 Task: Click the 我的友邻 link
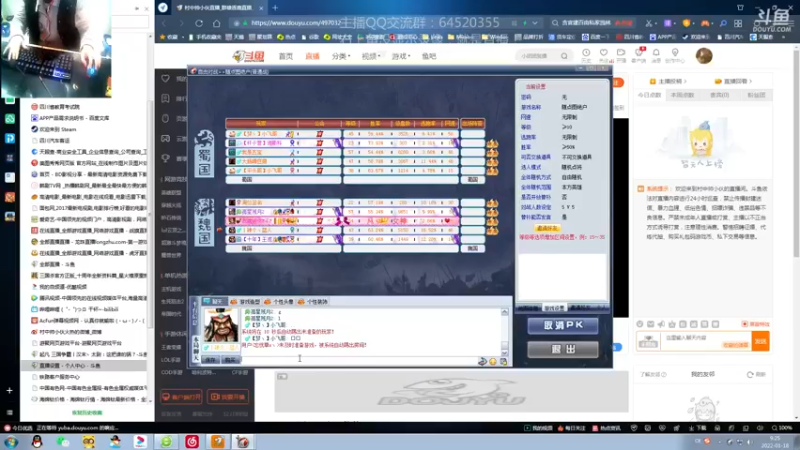703,374
